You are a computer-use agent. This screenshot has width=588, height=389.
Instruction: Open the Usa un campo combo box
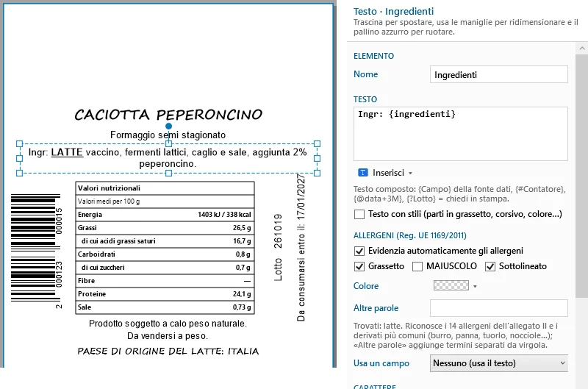[x=499, y=363]
